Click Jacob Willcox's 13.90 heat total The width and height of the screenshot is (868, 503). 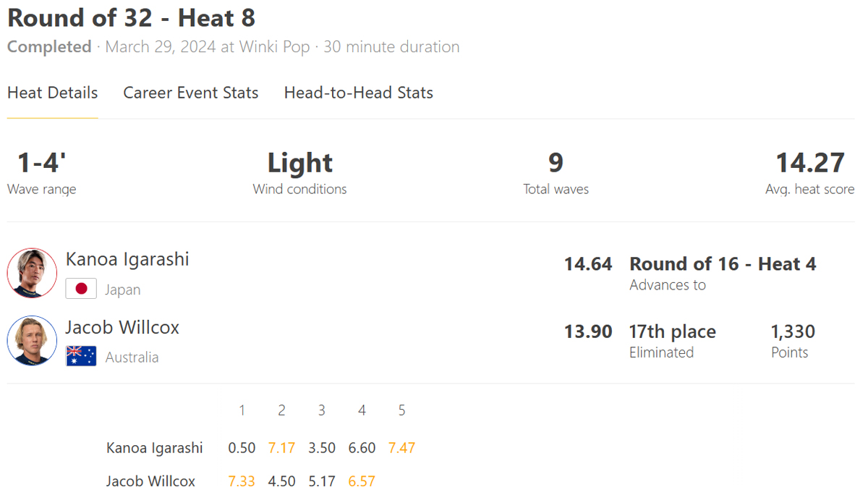[588, 332]
